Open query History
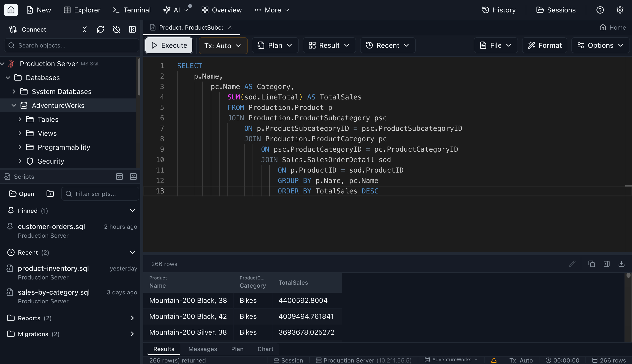Image resolution: width=632 pixels, height=364 pixels. point(499,10)
